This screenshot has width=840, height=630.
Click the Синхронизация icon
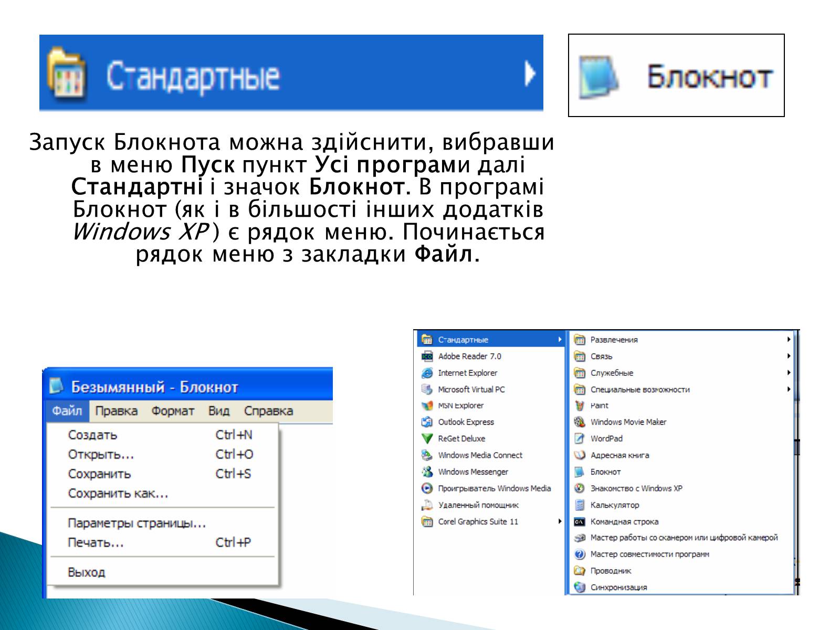(x=580, y=587)
